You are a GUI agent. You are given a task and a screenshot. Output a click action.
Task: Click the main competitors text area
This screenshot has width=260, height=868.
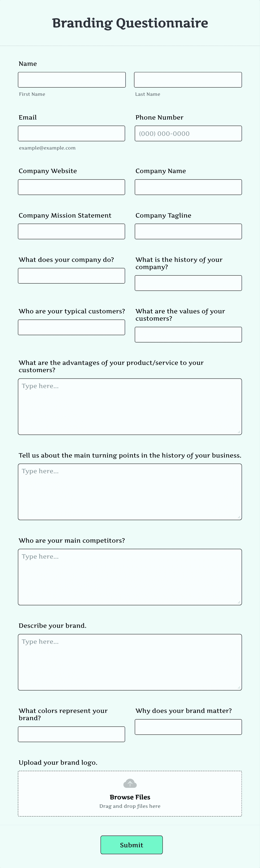pyautogui.click(x=130, y=577)
